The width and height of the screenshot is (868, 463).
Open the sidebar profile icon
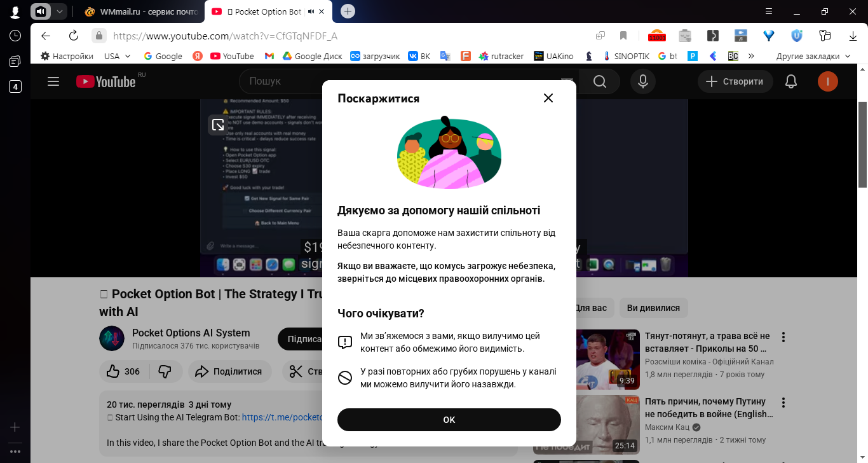(15, 11)
